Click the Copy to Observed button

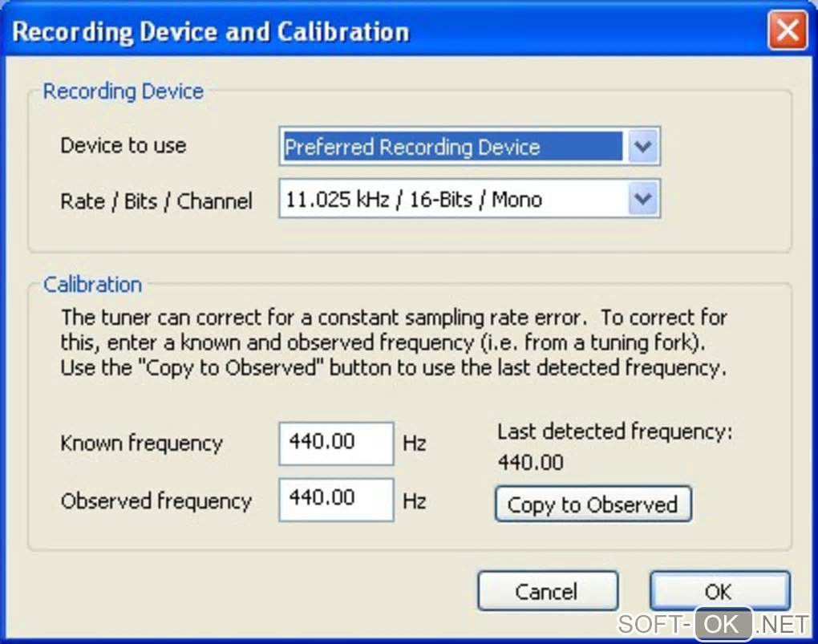(x=593, y=504)
